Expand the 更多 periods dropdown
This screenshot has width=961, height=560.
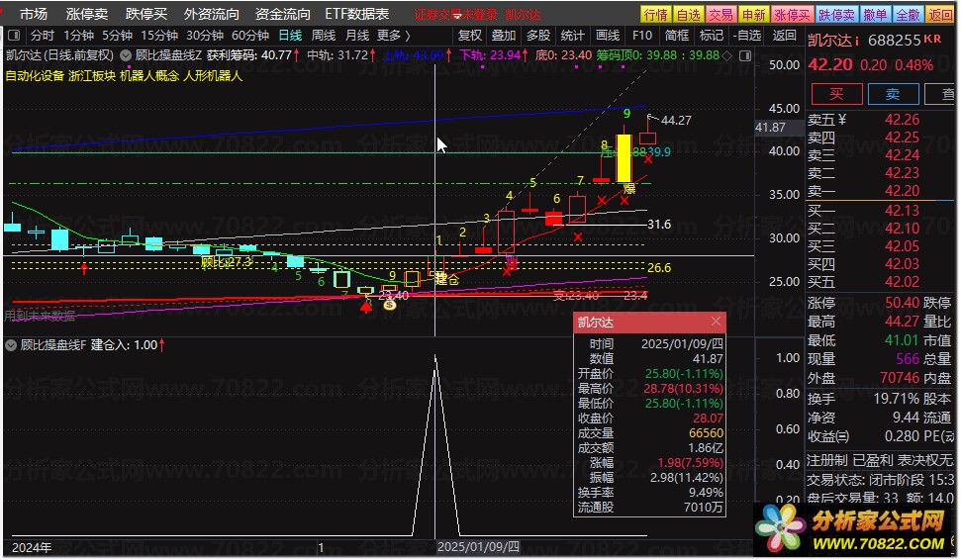pyautogui.click(x=394, y=36)
